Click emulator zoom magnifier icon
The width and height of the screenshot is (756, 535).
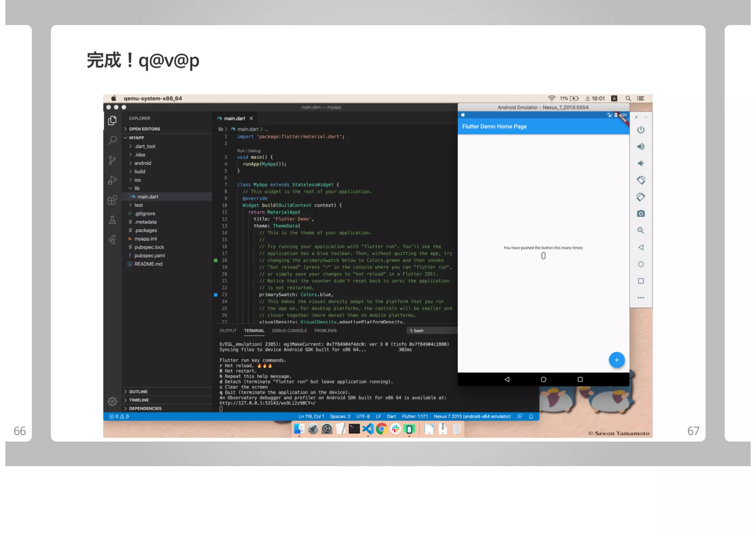point(641,230)
